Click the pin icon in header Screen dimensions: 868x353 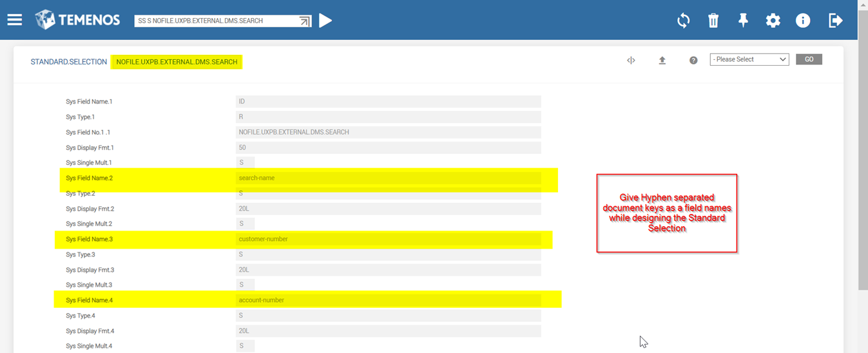(743, 21)
